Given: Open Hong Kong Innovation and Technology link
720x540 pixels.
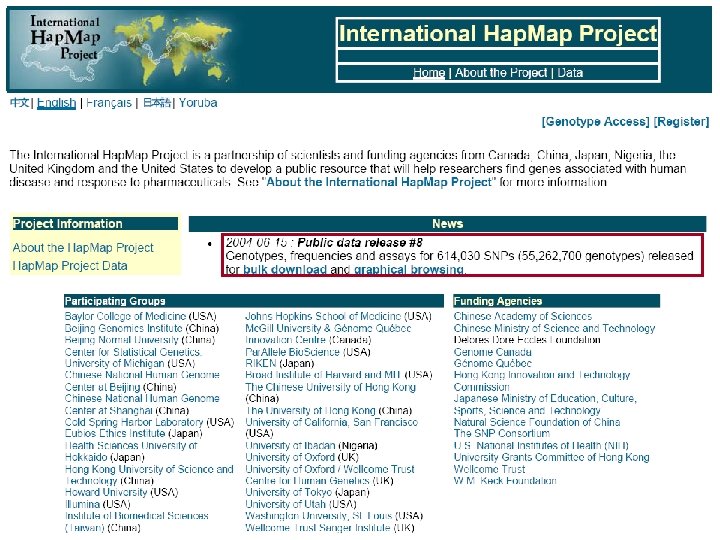Looking at the screenshot, I should click(542, 381).
